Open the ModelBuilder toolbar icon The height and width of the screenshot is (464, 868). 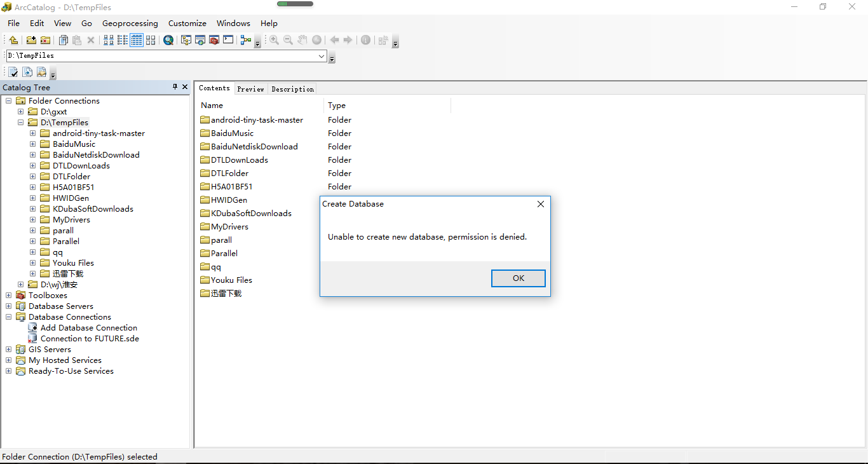click(x=246, y=39)
